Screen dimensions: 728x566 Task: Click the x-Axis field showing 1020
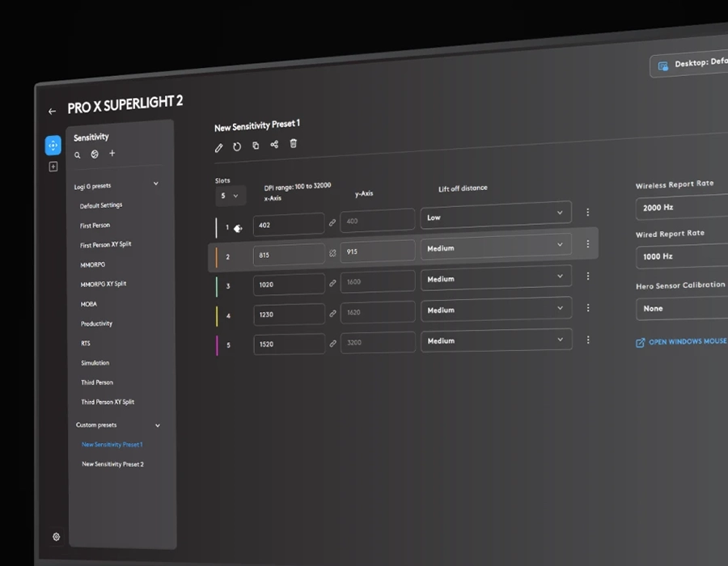pyautogui.click(x=289, y=285)
